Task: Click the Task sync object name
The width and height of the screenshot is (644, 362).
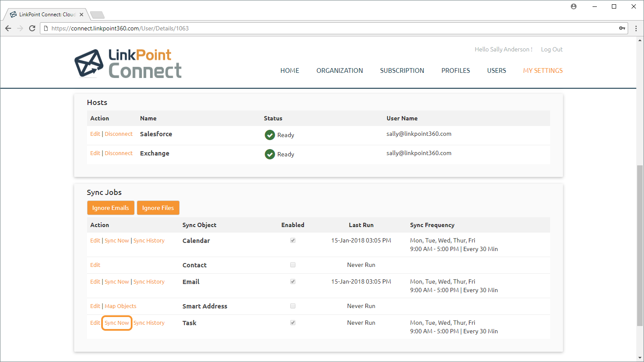Action: click(190, 323)
